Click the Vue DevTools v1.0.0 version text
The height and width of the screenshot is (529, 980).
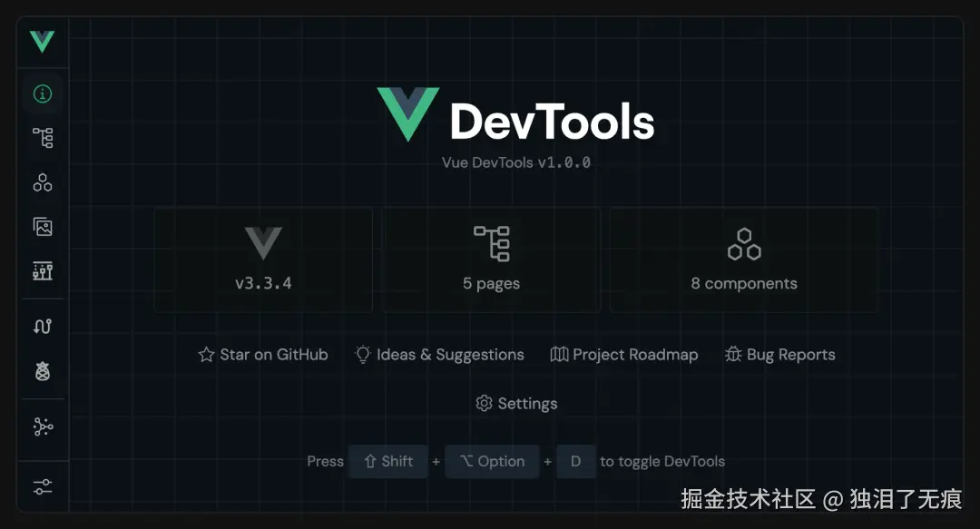(x=516, y=162)
